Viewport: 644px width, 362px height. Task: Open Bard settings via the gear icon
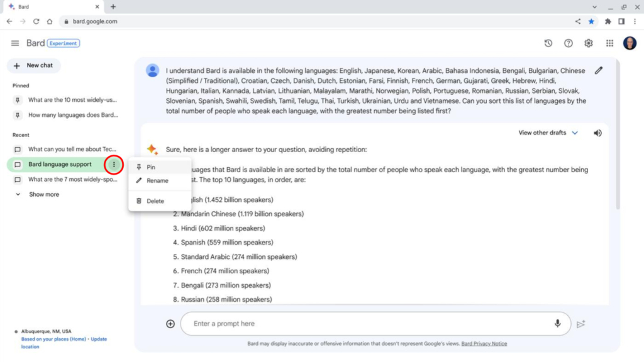tap(588, 43)
